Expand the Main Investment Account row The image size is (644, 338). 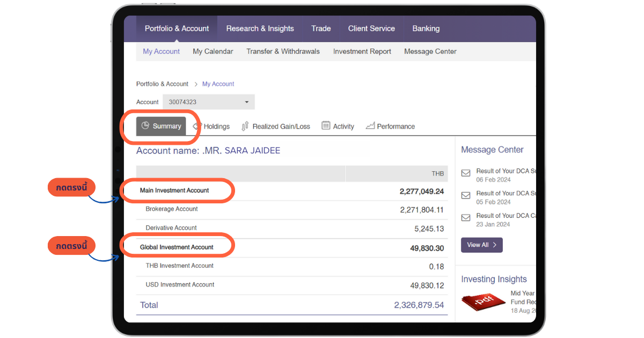point(174,190)
